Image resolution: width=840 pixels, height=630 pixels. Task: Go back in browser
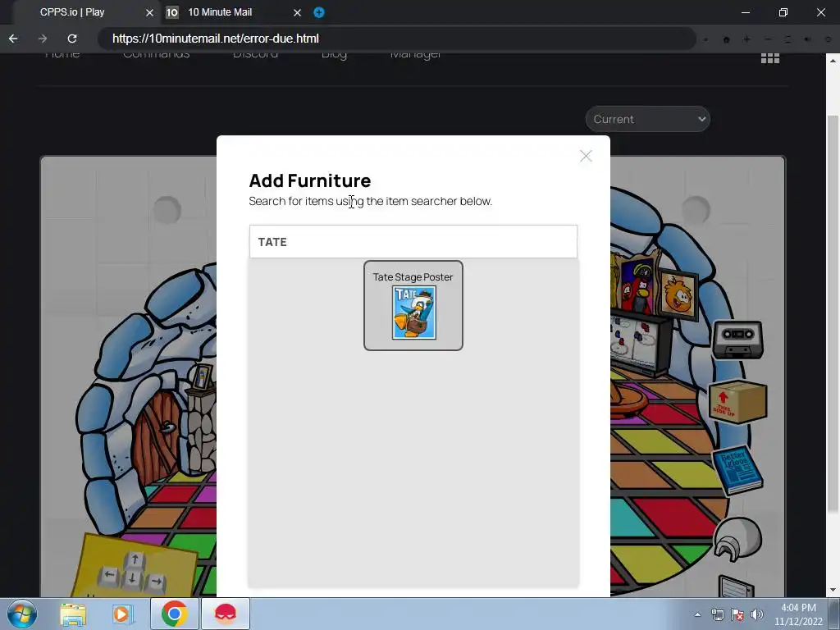[13, 39]
